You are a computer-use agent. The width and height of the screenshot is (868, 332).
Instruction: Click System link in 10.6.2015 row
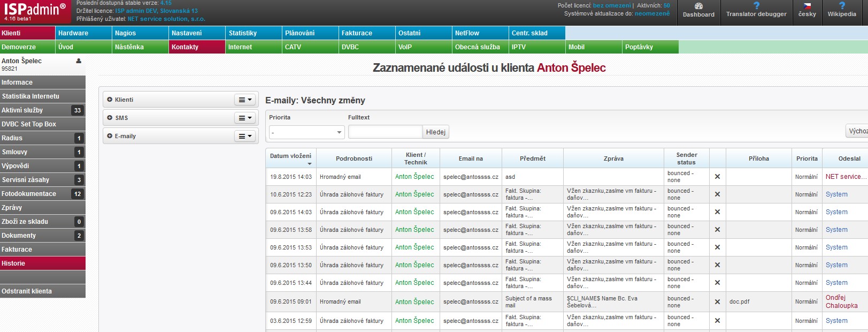click(x=836, y=194)
